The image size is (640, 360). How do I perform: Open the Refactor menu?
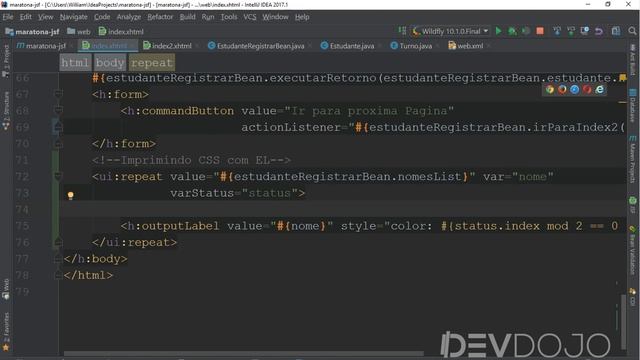[x=160, y=17]
